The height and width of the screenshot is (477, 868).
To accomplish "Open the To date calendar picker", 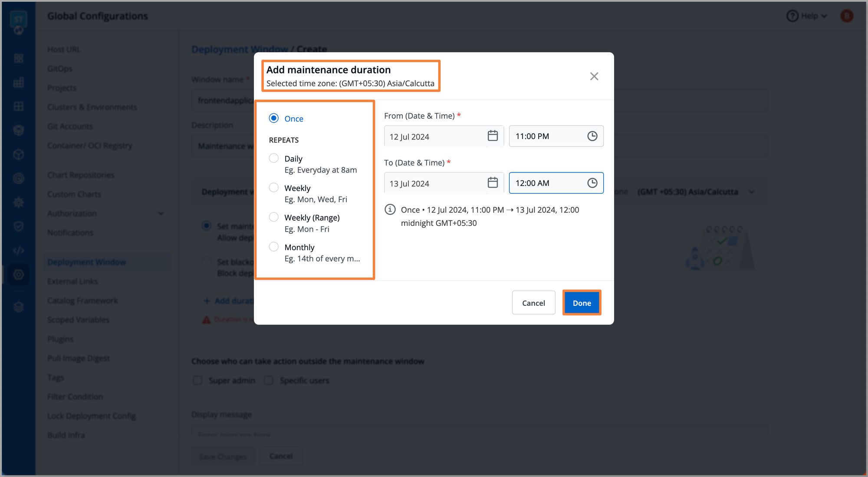I will click(x=492, y=183).
